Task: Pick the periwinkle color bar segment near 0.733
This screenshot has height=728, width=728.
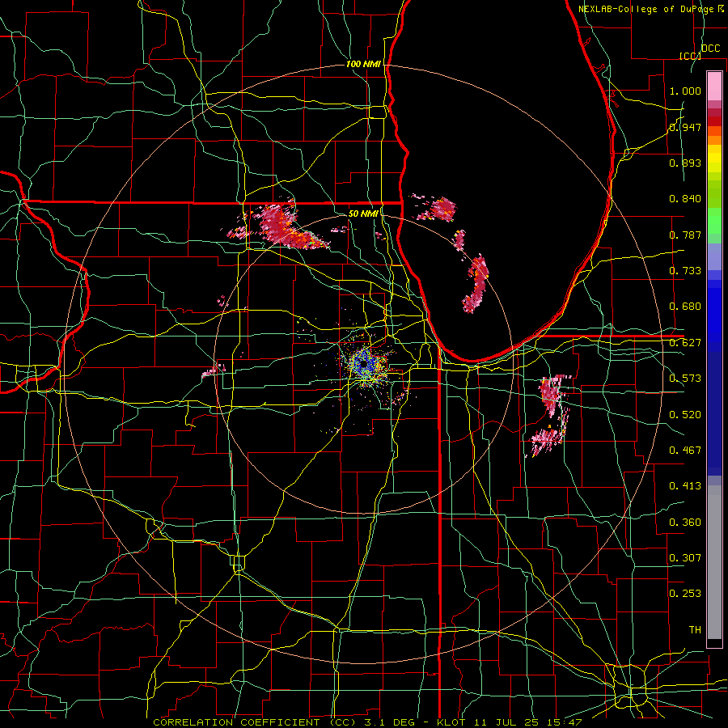Action: tap(714, 256)
